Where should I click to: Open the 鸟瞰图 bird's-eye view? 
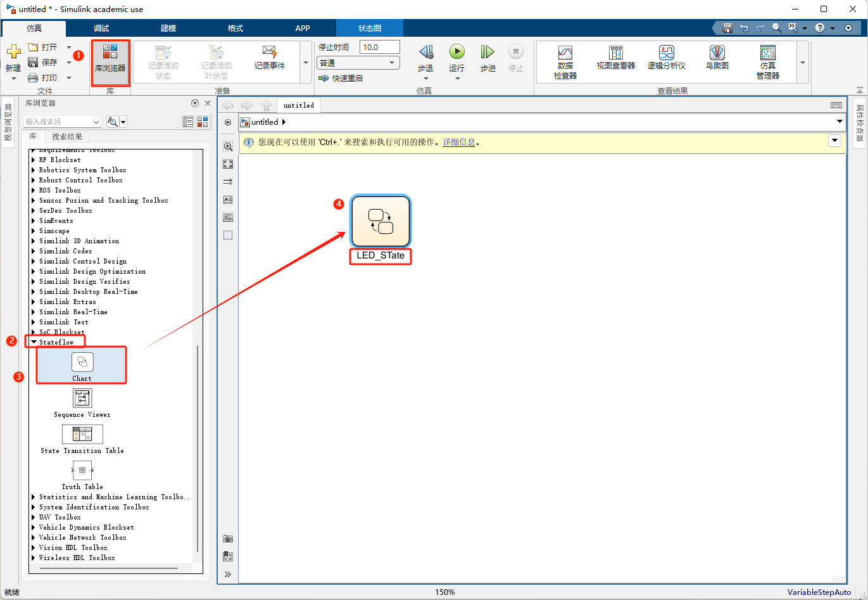point(717,58)
